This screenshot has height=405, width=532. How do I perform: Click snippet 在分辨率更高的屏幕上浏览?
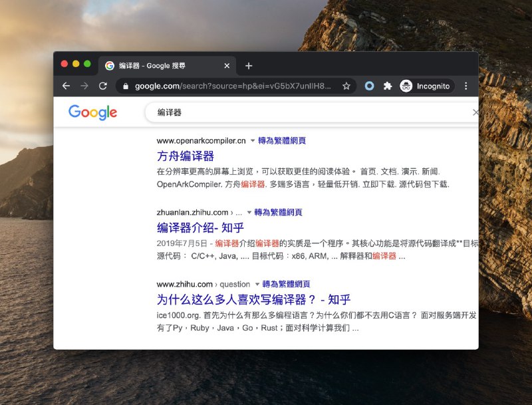click(299, 172)
